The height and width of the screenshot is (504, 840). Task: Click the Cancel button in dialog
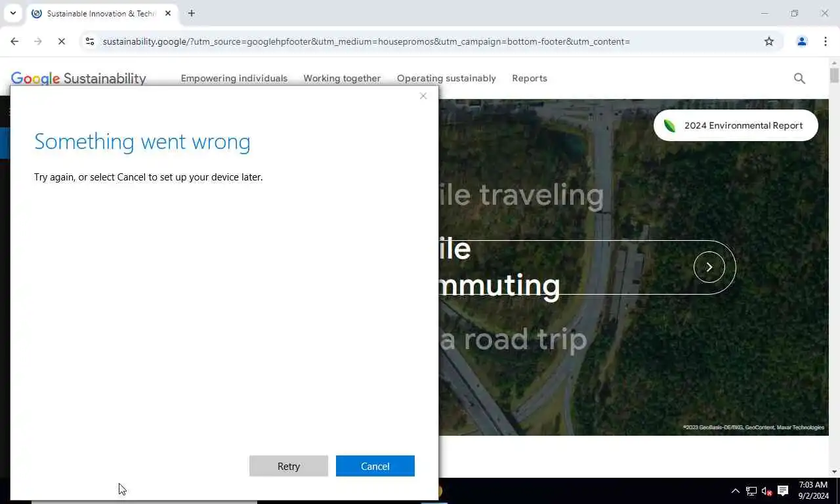click(375, 466)
